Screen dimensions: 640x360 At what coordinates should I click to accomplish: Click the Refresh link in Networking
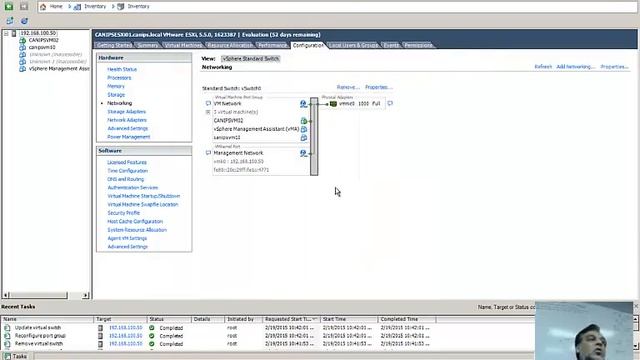[543, 67]
